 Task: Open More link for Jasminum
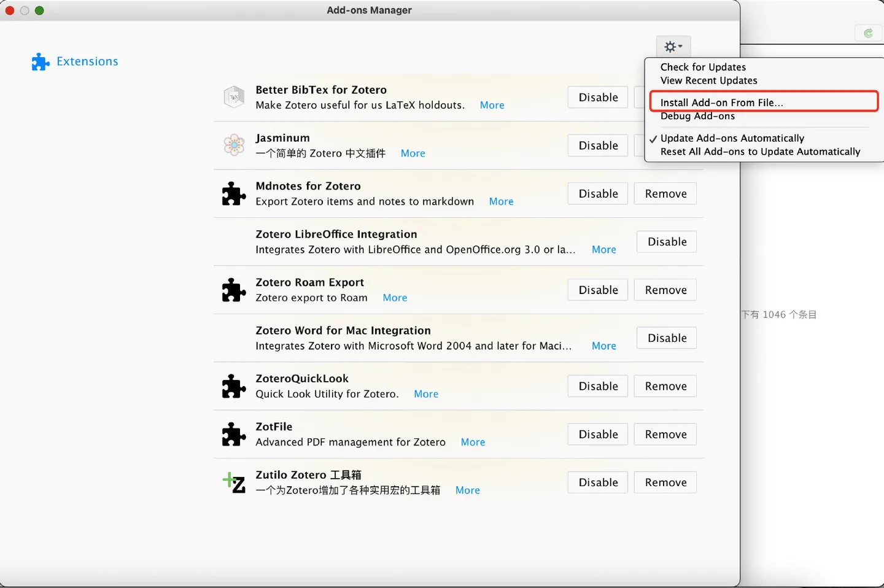point(413,153)
